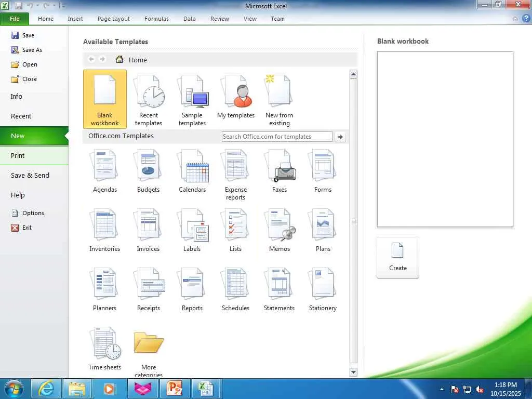This screenshot has width=532, height=399.
Task: Switch to the Home ribbon tab
Action: pyautogui.click(x=46, y=19)
